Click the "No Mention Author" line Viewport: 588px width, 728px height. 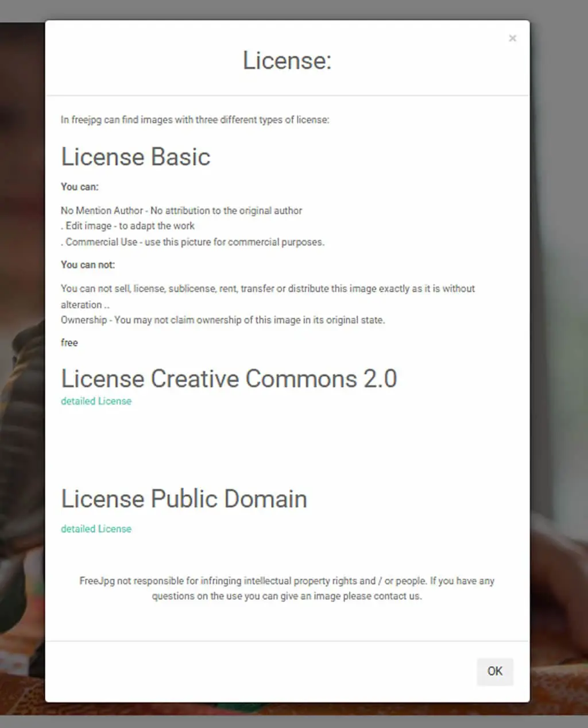(181, 210)
